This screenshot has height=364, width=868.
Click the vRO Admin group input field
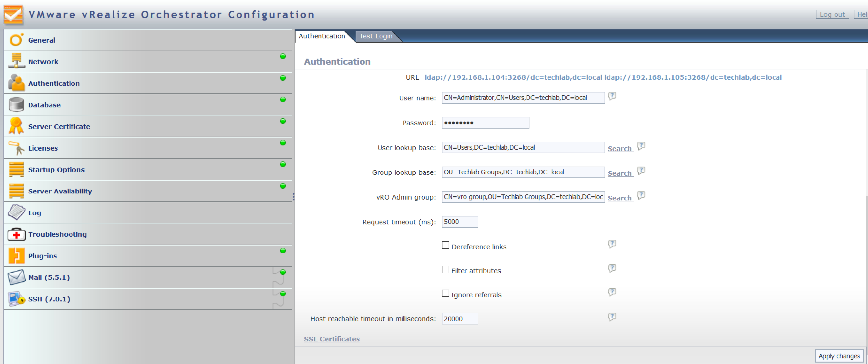coord(523,197)
